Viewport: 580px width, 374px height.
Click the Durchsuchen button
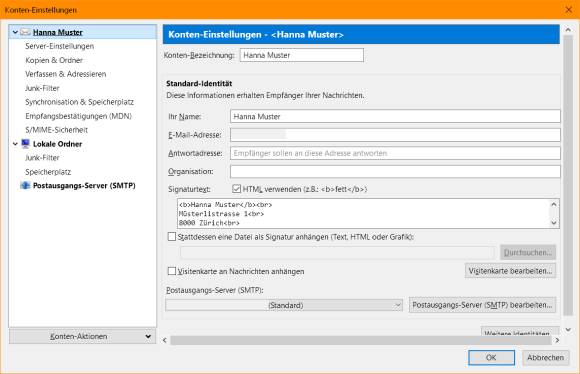click(x=528, y=253)
